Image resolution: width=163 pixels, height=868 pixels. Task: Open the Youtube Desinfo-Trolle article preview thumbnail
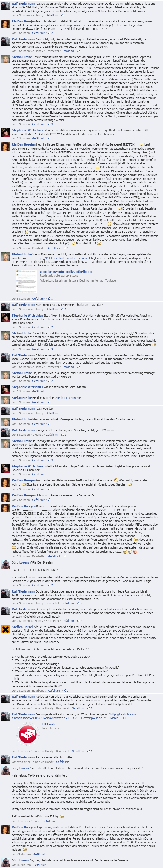pyautogui.click(x=26, y=281)
